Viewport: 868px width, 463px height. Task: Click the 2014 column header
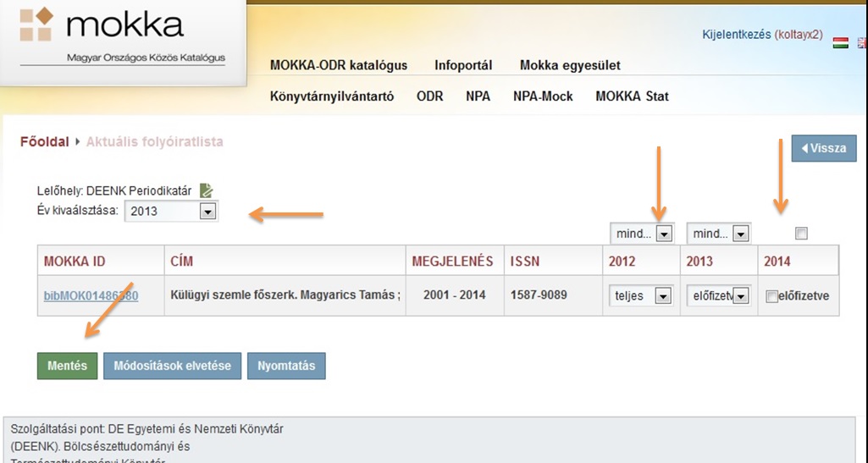[799, 261]
